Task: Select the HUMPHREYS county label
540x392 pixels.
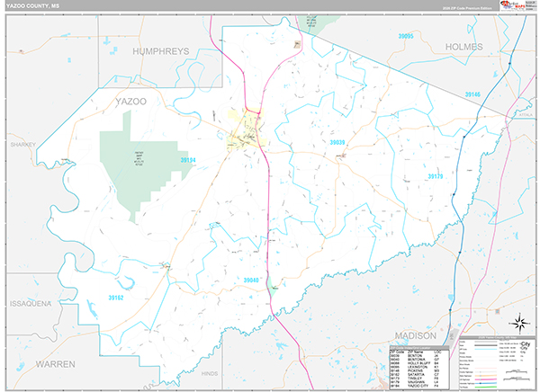Action: [x=161, y=51]
